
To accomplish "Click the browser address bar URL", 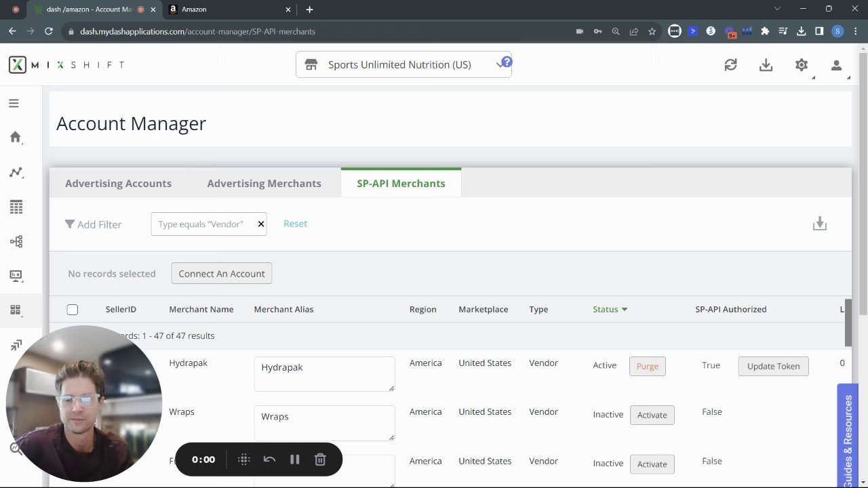I will click(x=197, y=31).
